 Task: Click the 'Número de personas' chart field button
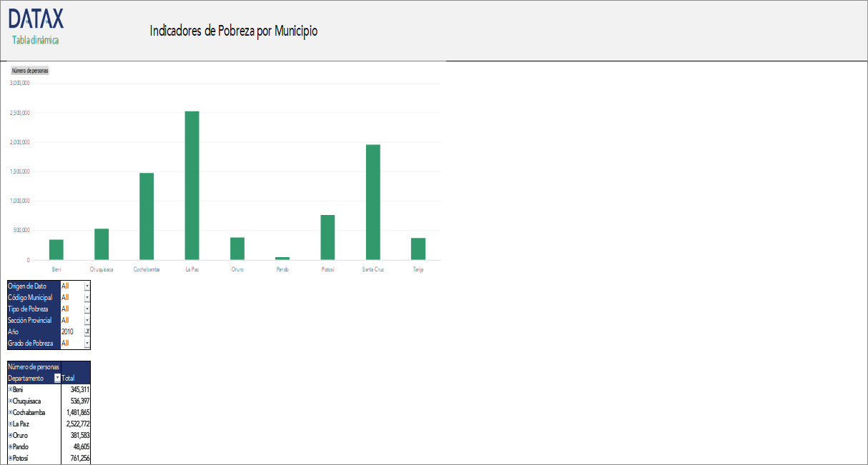pyautogui.click(x=30, y=71)
